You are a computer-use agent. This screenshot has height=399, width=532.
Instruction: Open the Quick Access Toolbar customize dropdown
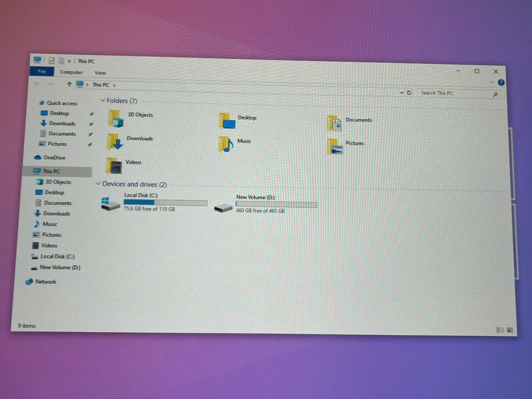pyautogui.click(x=69, y=61)
